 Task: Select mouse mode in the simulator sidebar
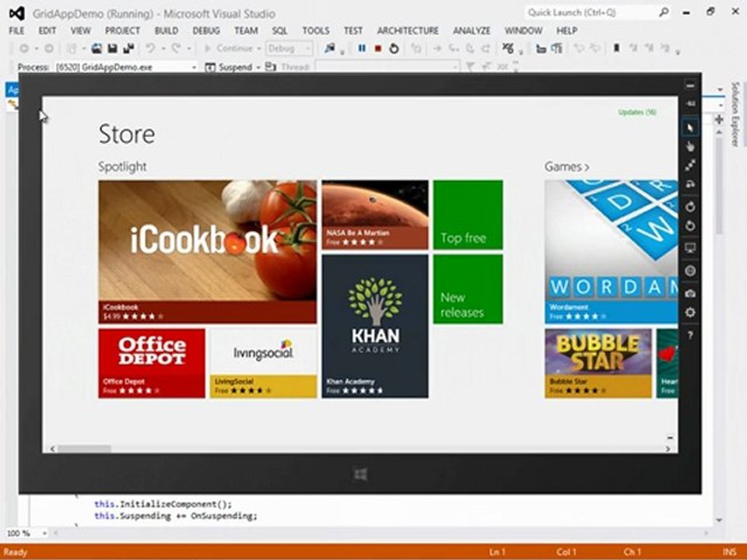(690, 128)
